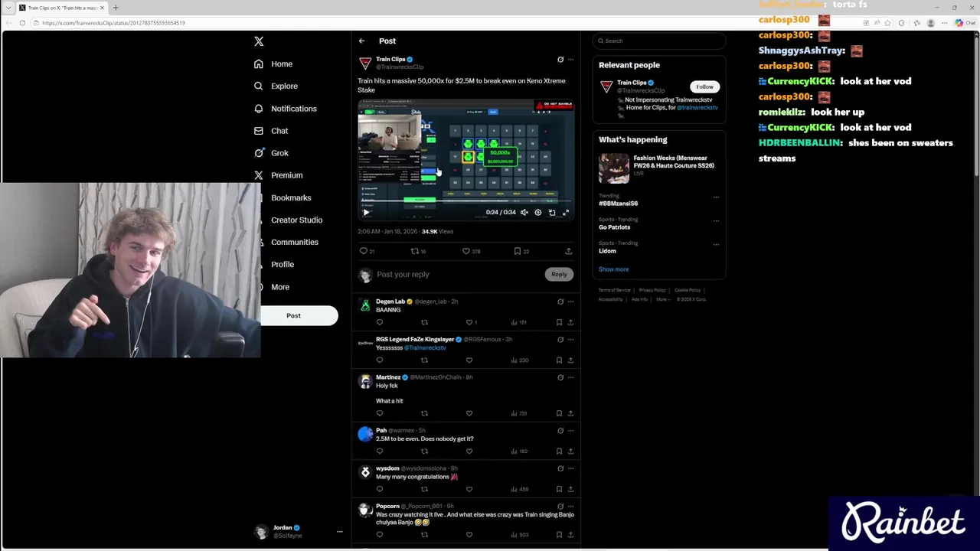Open more options for Go Patriots trend
This screenshot has width=980, height=551.
[716, 220]
